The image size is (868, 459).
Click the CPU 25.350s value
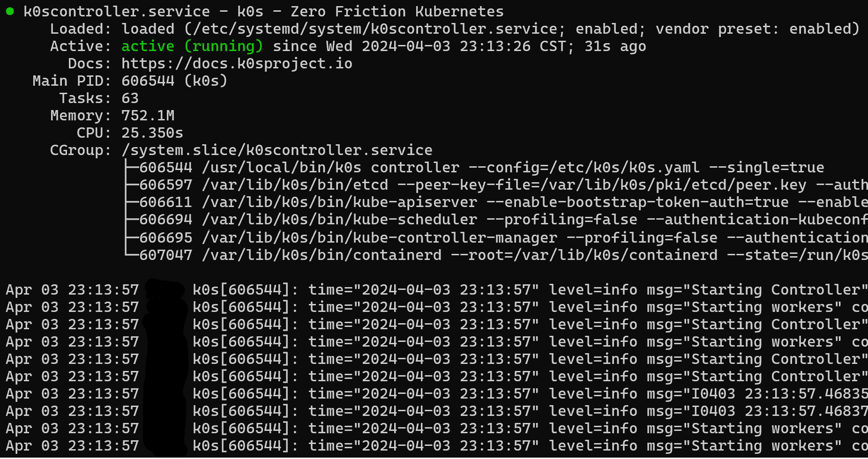point(152,133)
